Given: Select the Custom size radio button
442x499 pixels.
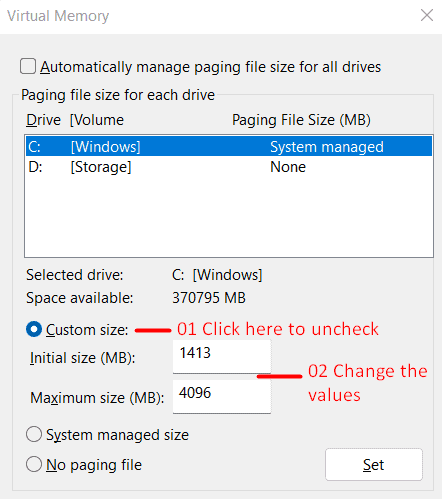Looking at the screenshot, I should (34, 329).
